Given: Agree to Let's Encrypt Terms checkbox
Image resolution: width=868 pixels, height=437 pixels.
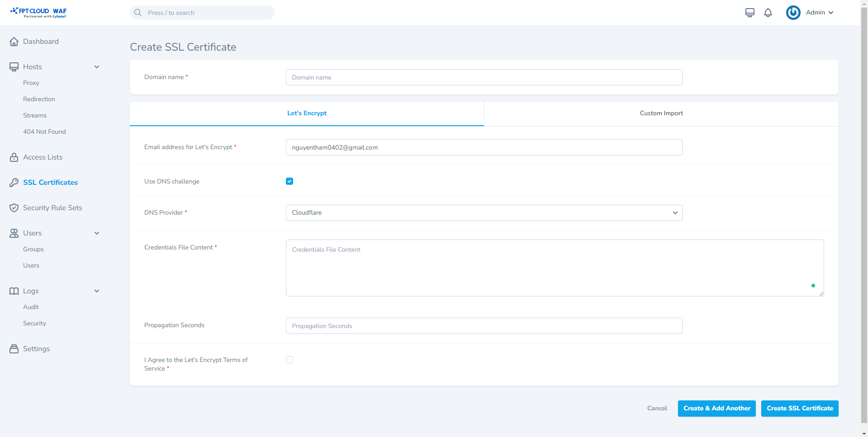Looking at the screenshot, I should click(289, 360).
